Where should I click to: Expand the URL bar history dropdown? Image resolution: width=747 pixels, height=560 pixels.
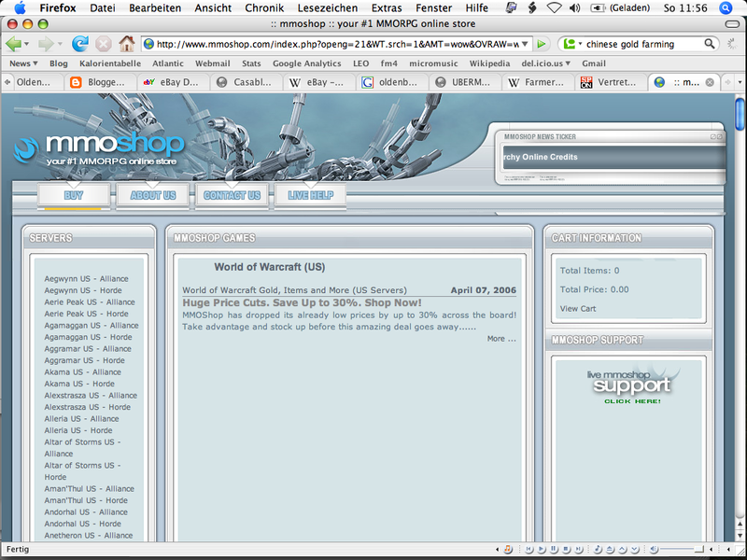(x=525, y=44)
